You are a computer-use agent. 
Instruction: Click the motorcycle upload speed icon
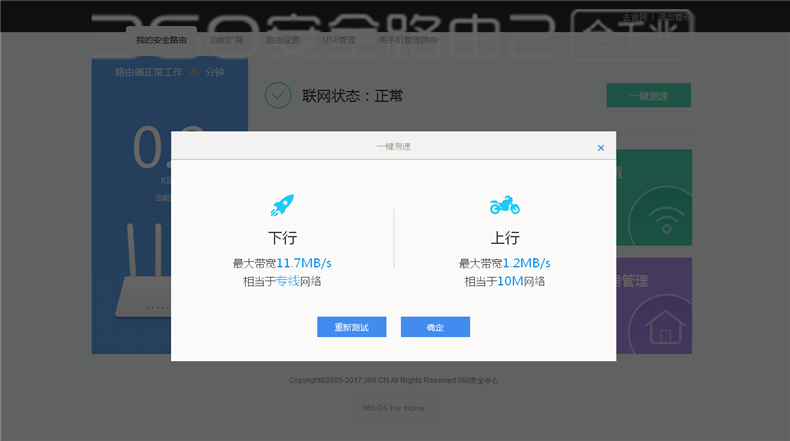(x=504, y=205)
